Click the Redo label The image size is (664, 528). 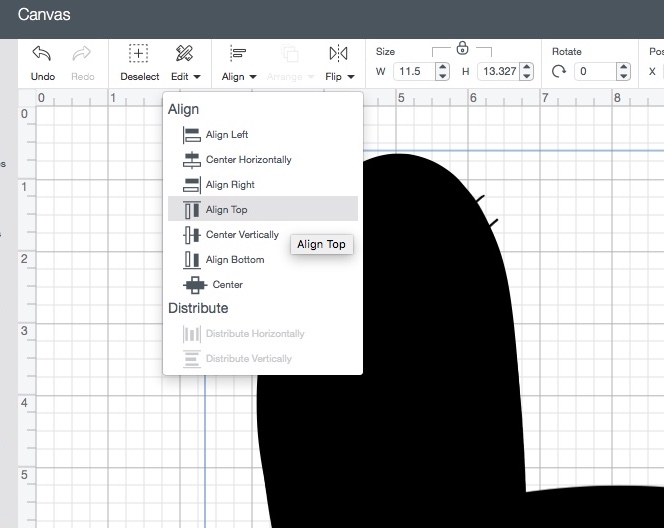[x=83, y=77]
